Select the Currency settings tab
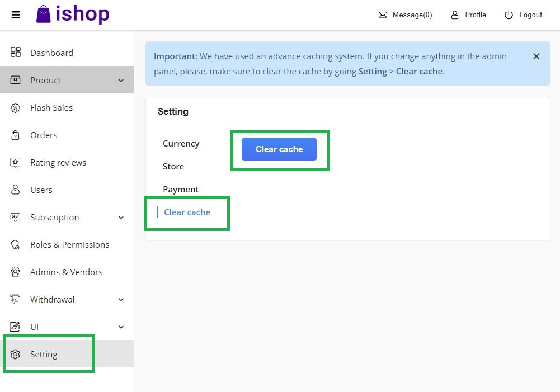Screen dimensions: 560x392 (181, 143)
